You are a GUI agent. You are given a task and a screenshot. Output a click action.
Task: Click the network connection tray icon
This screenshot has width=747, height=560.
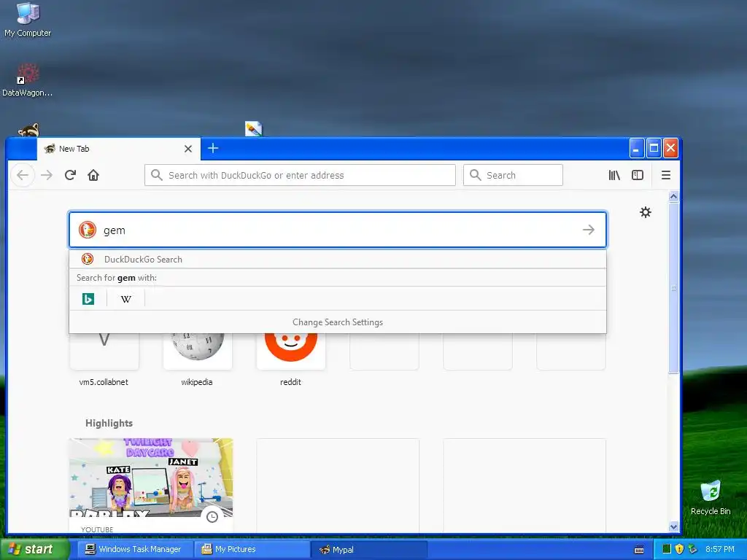coord(693,550)
